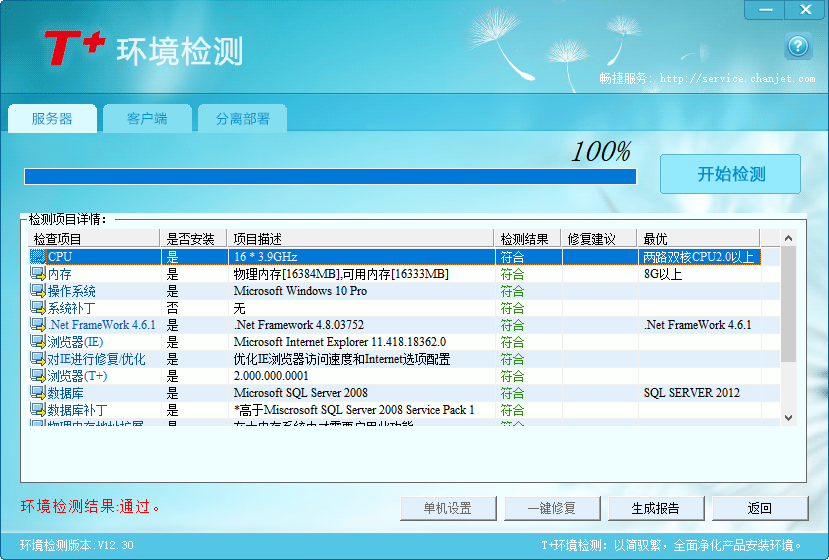Image resolution: width=829 pixels, height=560 pixels.
Task: Open the 分离部署 tab
Action: [243, 118]
